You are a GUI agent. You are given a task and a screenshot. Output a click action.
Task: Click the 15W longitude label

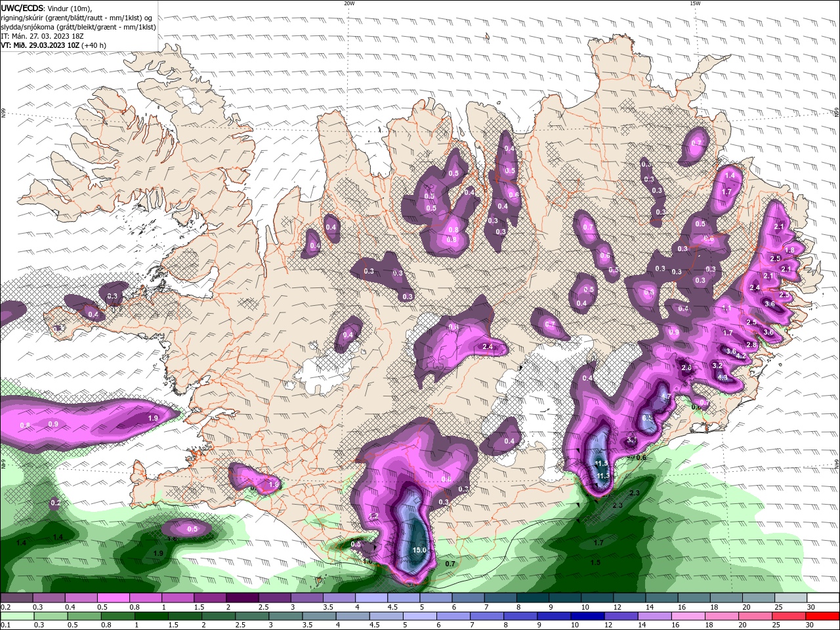pyautogui.click(x=695, y=3)
